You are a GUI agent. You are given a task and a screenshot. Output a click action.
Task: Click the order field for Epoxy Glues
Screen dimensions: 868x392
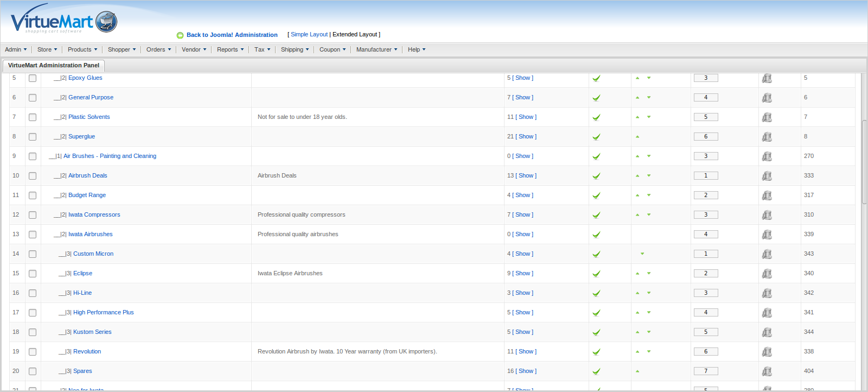coord(706,78)
